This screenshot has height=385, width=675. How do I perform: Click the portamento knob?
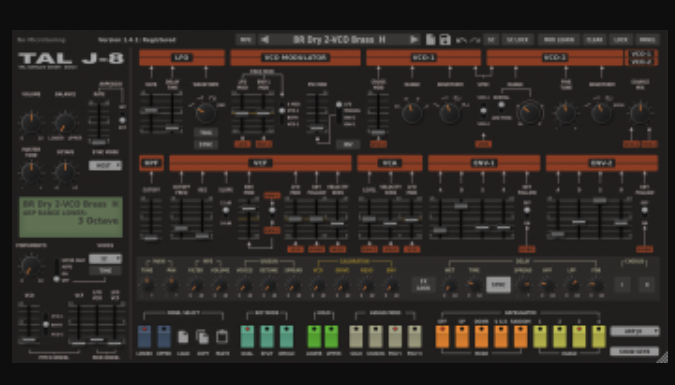31,266
